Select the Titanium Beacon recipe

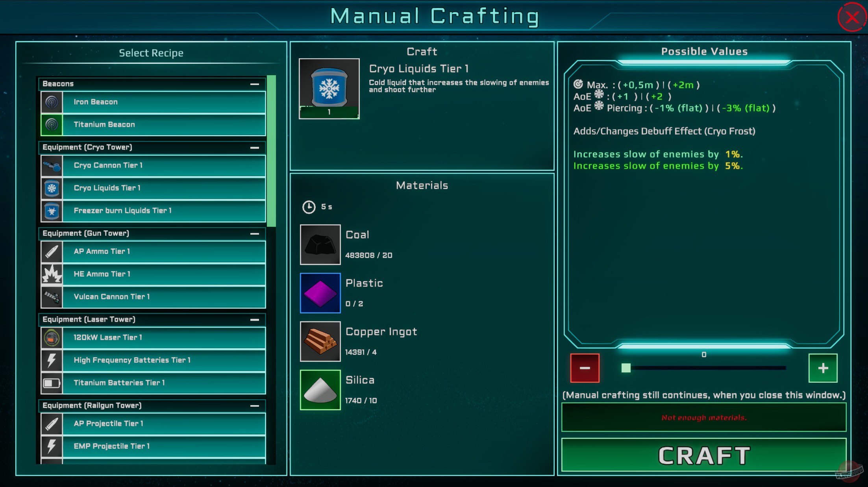(157, 124)
